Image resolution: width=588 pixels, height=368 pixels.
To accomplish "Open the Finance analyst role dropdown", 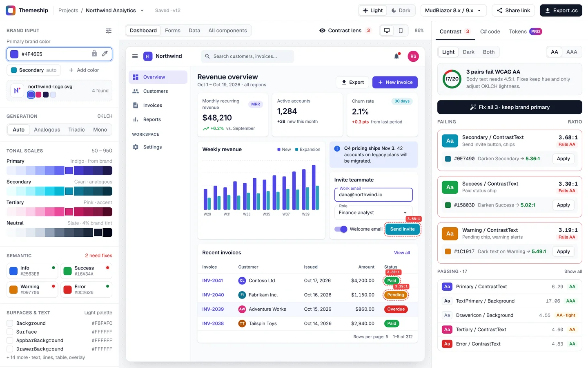I will point(373,213).
